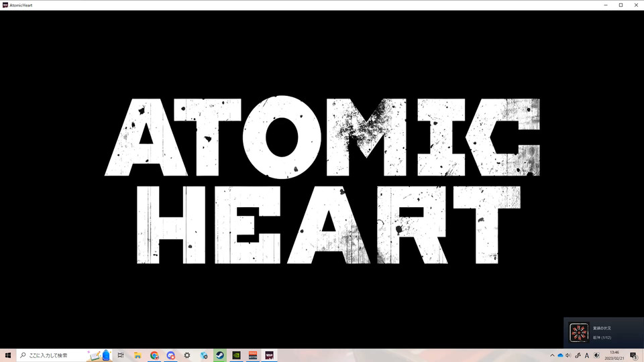644x362 pixels.
Task: Toggle the IME input mode 'A'
Action: tap(587, 355)
